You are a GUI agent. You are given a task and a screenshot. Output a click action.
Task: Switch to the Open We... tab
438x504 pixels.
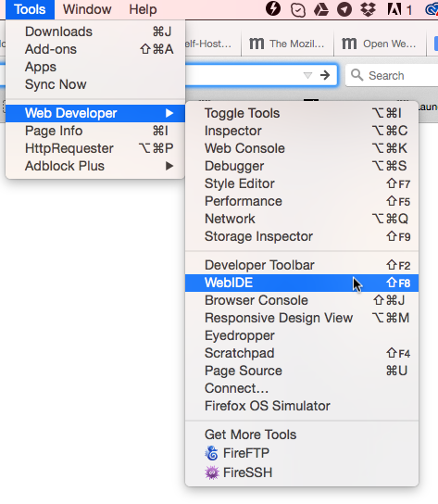(380, 44)
